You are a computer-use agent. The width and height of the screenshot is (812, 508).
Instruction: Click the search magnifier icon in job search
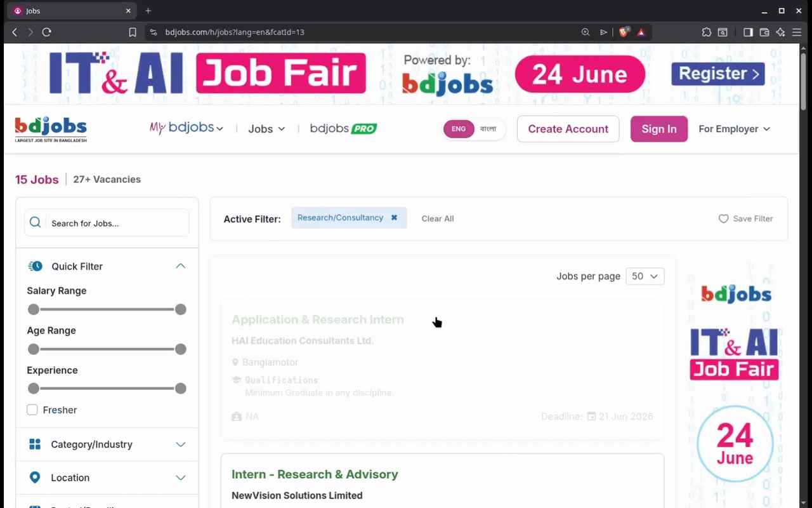36,223
